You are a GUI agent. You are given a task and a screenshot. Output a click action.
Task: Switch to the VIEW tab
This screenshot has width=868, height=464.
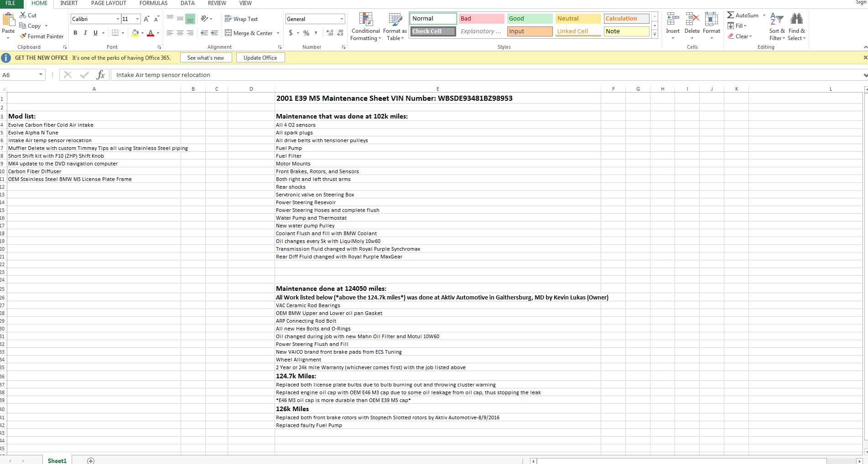coord(245,3)
